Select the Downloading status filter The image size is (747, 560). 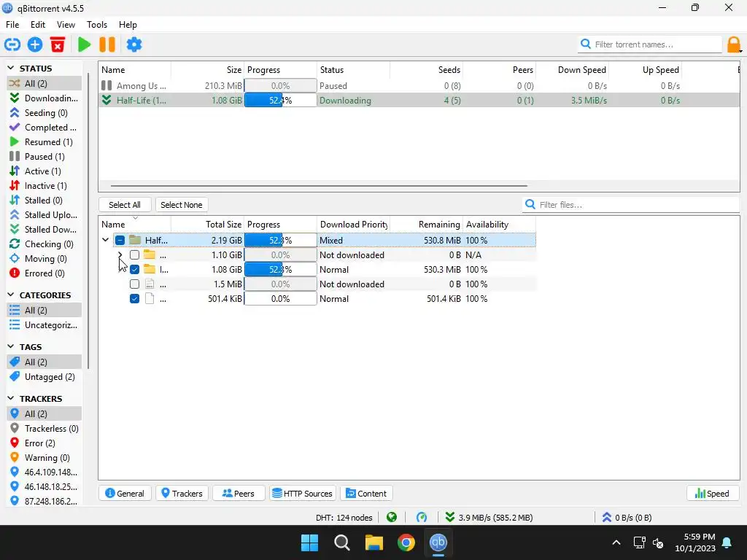tap(44, 98)
